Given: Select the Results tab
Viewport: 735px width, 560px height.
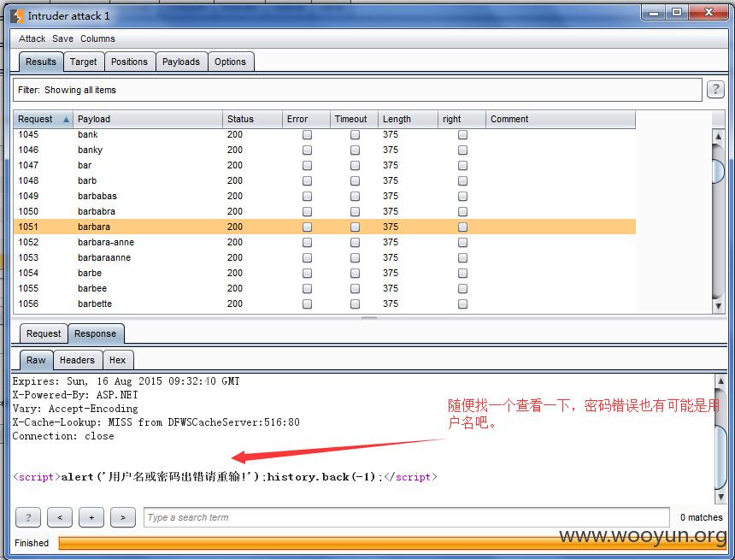Looking at the screenshot, I should click(x=41, y=62).
